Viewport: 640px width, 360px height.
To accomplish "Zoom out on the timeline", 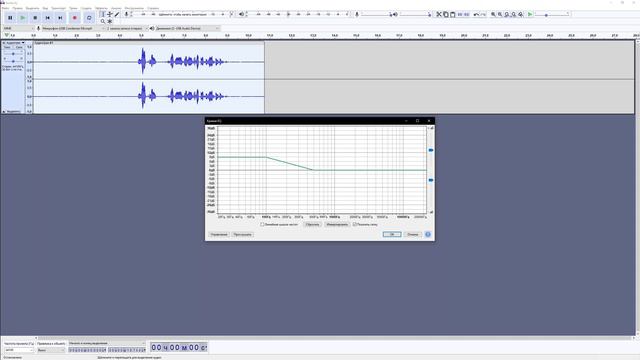I will (x=500, y=14).
